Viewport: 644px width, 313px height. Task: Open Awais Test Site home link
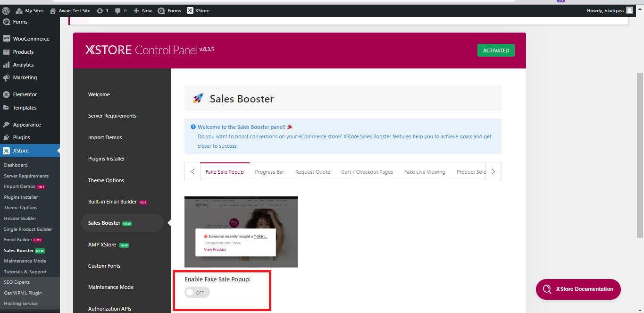(x=70, y=10)
